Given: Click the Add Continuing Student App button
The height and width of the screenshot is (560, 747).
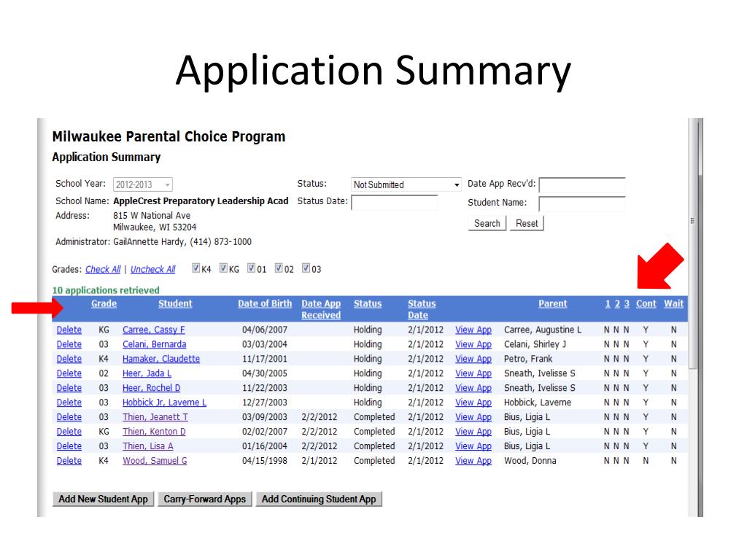Looking at the screenshot, I should point(319,499).
